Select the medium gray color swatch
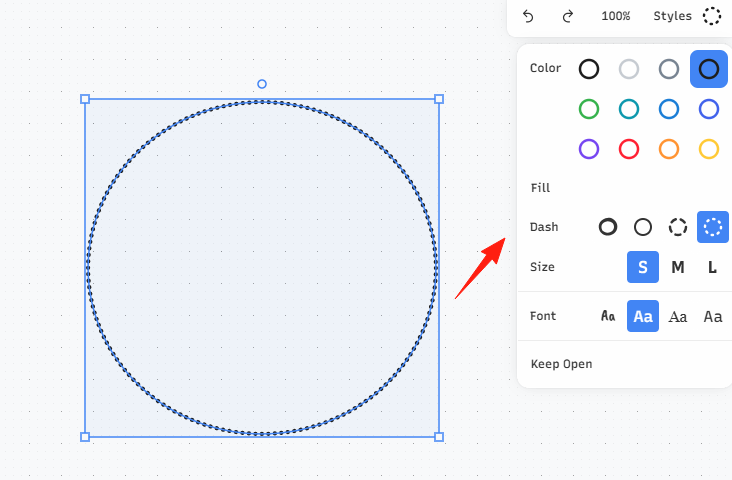The image size is (732, 480). pos(669,69)
